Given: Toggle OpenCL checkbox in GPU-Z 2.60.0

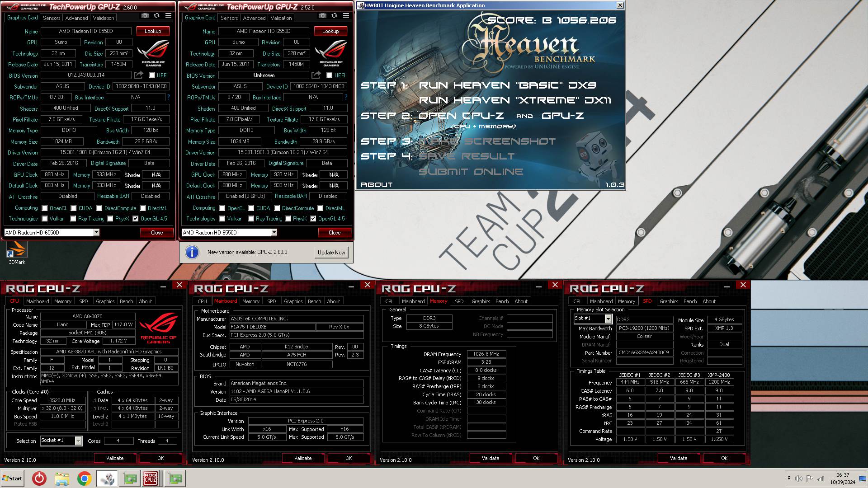Looking at the screenshot, I should point(45,208).
